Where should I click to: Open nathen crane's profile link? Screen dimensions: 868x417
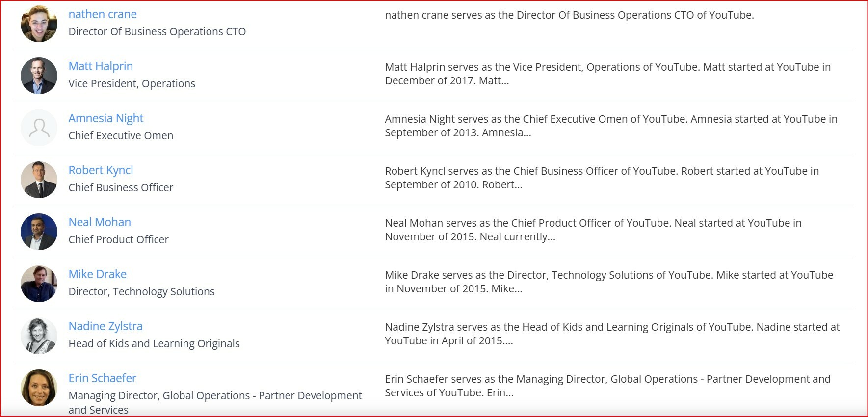[103, 14]
